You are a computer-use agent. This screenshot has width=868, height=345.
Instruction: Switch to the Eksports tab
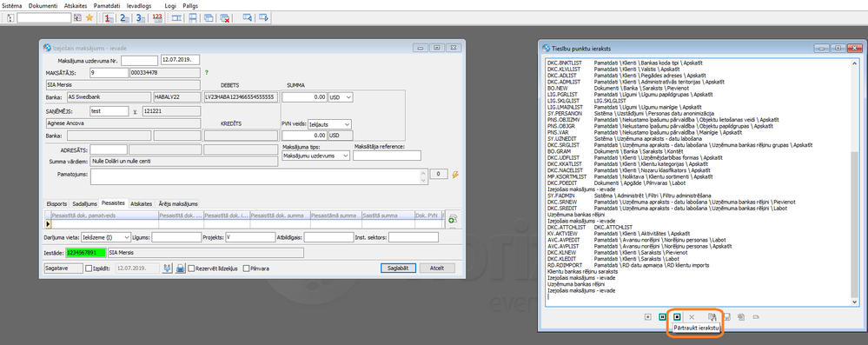(57, 204)
